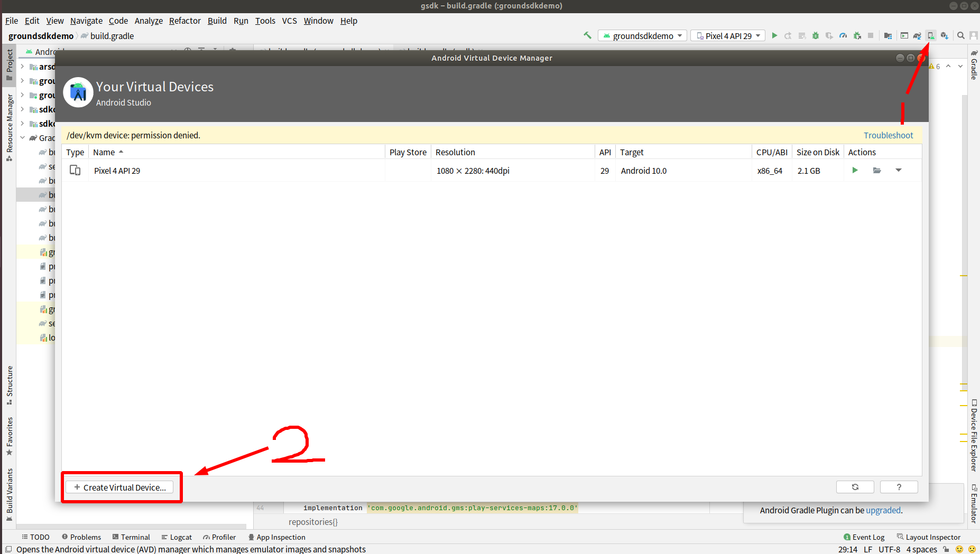
Task: Open the Emulator side tab
Action: (974, 504)
